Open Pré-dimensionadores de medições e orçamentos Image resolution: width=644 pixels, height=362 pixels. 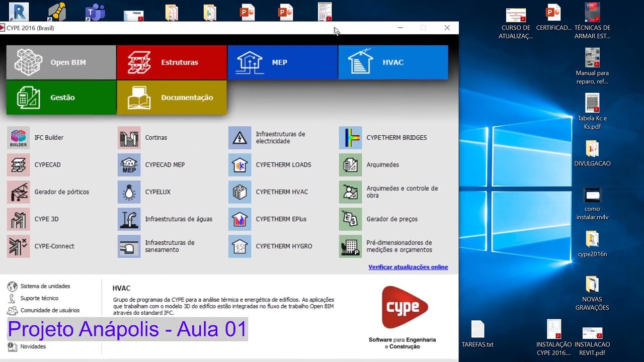pos(350,246)
